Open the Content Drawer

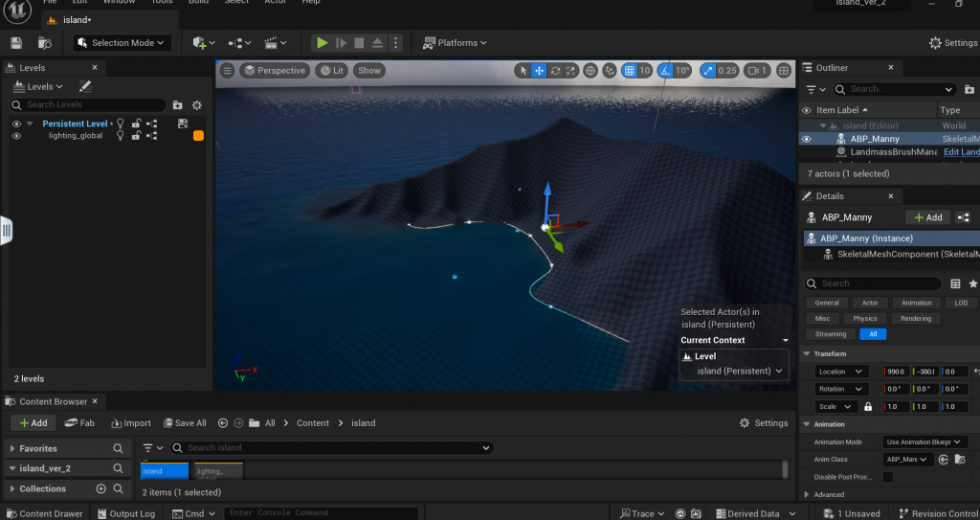click(44, 513)
